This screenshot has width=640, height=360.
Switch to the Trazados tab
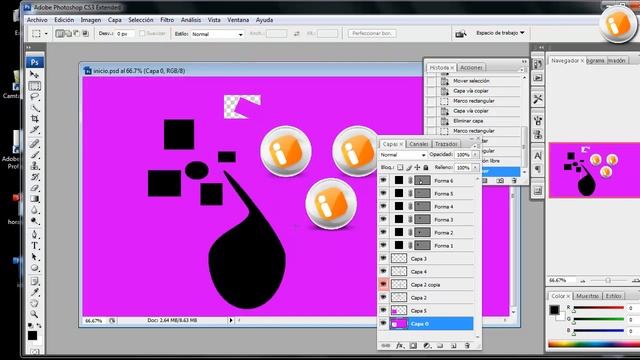click(x=446, y=144)
